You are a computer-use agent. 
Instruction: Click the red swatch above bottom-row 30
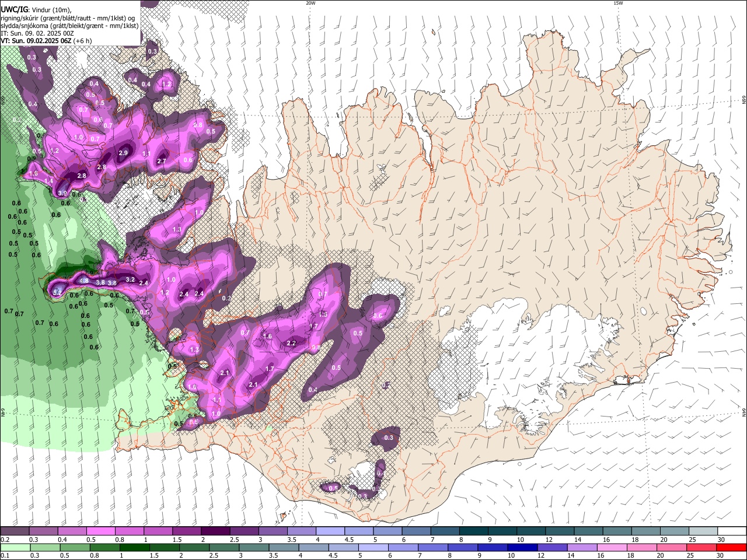click(731, 547)
